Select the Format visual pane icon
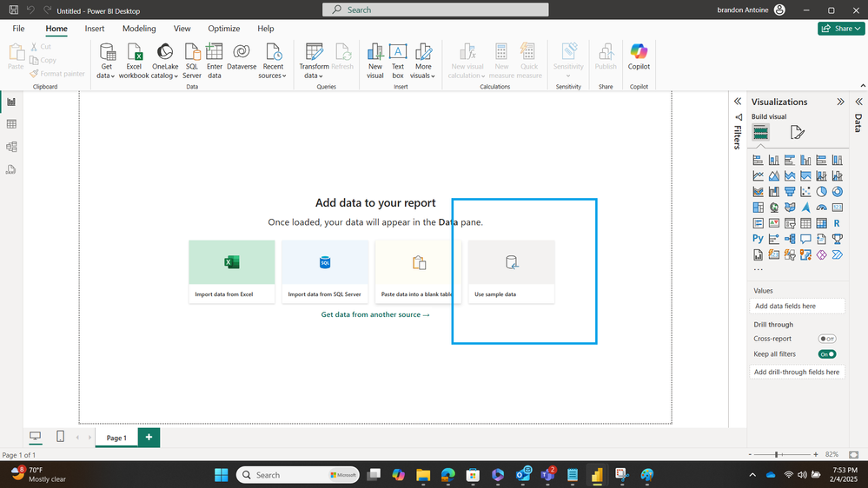The height and width of the screenshot is (488, 868). click(797, 132)
